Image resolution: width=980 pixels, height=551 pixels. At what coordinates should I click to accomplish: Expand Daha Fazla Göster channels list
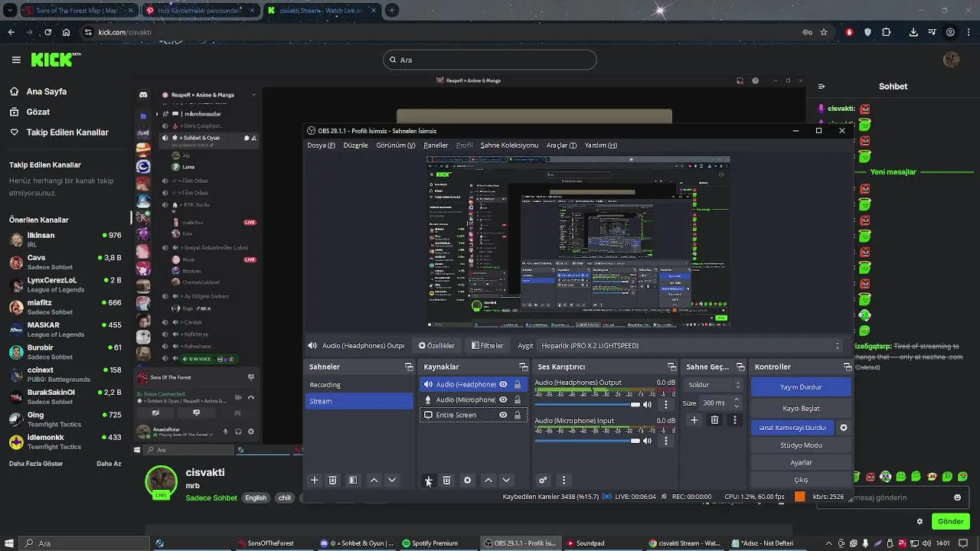(x=36, y=464)
